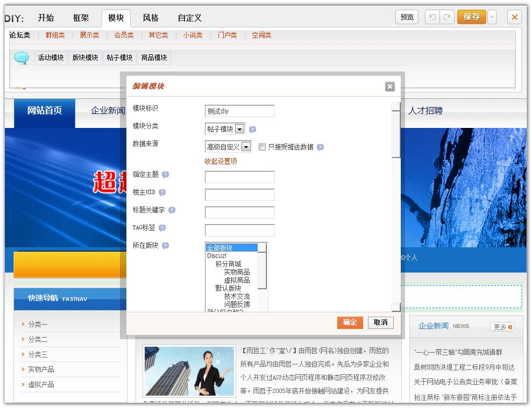Close the DIY editor with orange X

pyautogui.click(x=514, y=17)
